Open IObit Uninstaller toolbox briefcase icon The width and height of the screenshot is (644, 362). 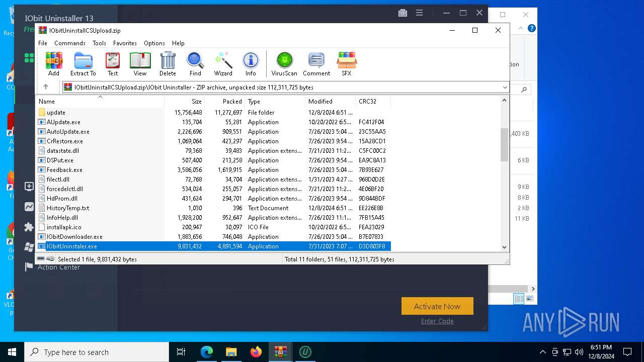click(403, 13)
